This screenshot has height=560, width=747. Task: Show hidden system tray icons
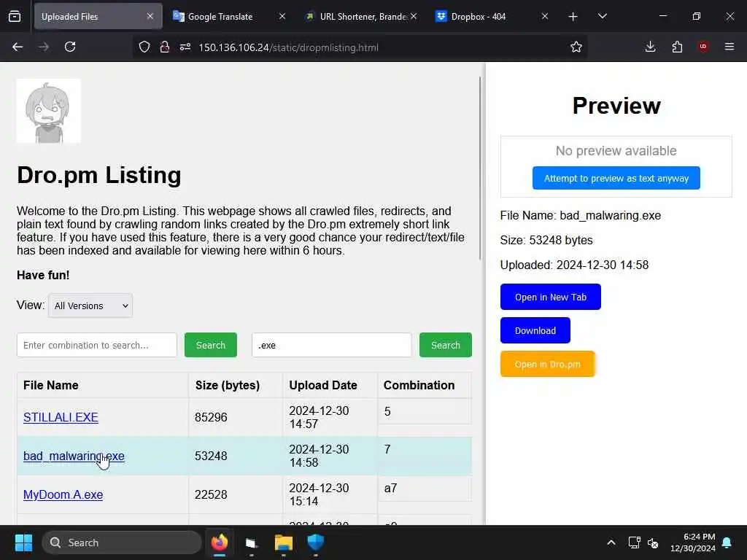[611, 542]
